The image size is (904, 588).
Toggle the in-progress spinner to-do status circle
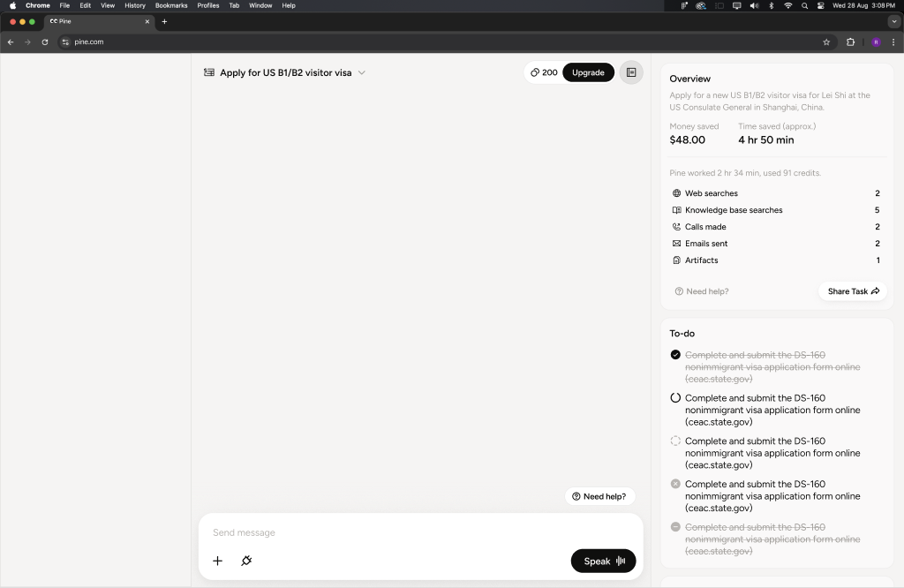675,398
